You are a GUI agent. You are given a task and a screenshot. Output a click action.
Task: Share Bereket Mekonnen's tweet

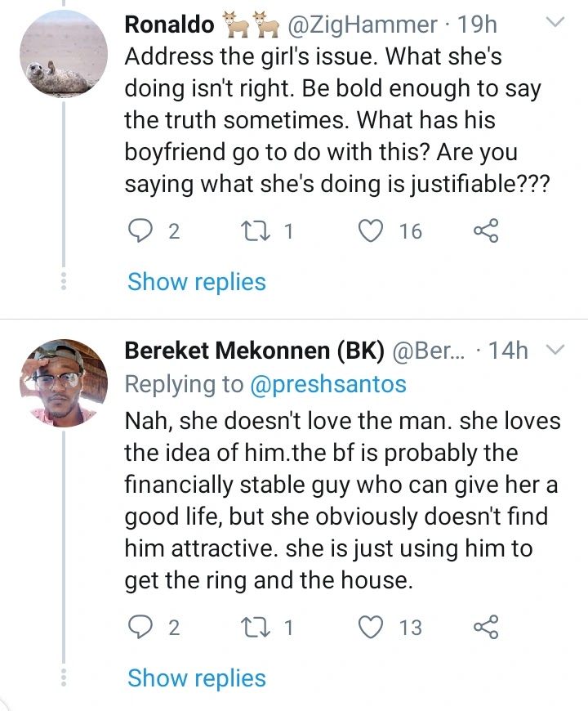485,628
